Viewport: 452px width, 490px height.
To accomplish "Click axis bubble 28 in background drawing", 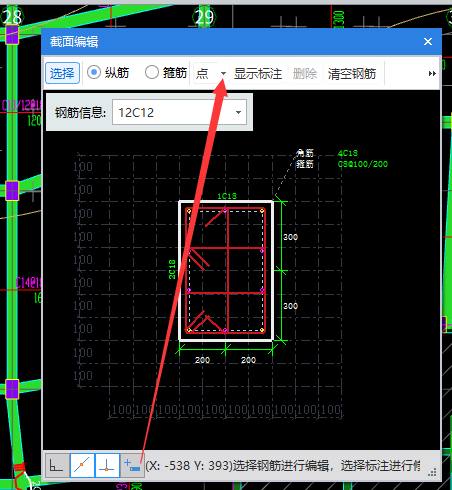I will tap(12, 17).
